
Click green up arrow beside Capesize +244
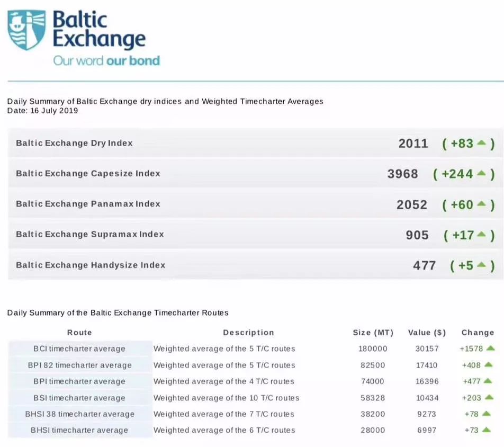481,173
